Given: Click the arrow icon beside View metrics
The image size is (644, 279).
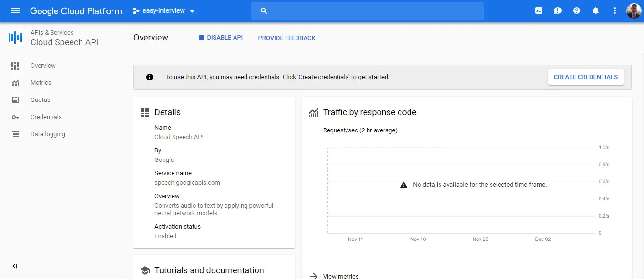Looking at the screenshot, I should [314, 276].
